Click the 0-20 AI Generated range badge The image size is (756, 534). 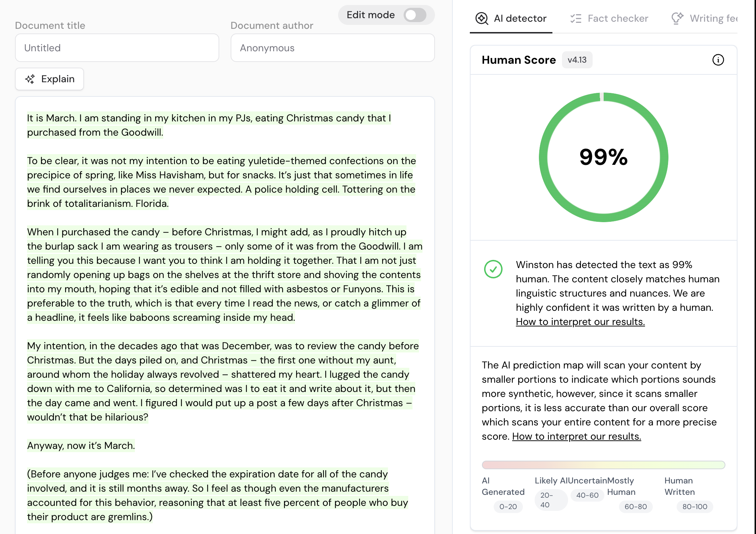tap(508, 507)
